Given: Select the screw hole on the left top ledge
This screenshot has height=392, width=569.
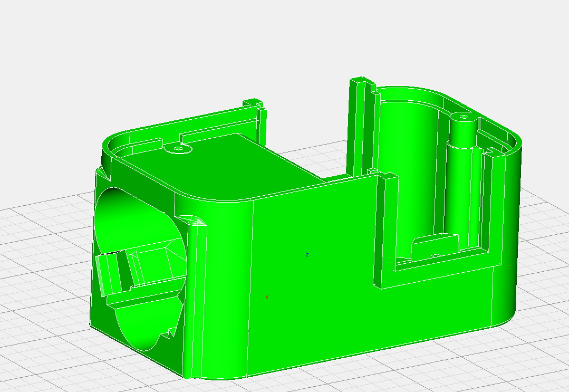Looking at the screenshot, I should coord(178,148).
